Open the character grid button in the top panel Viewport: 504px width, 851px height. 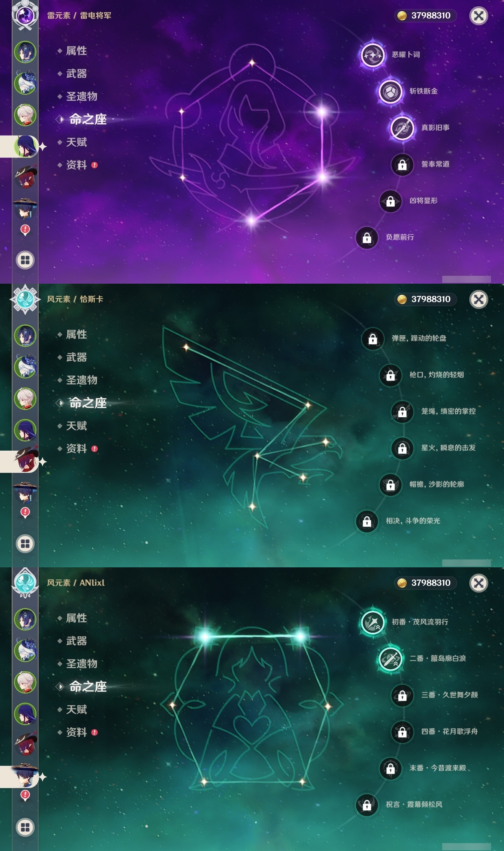point(25,260)
